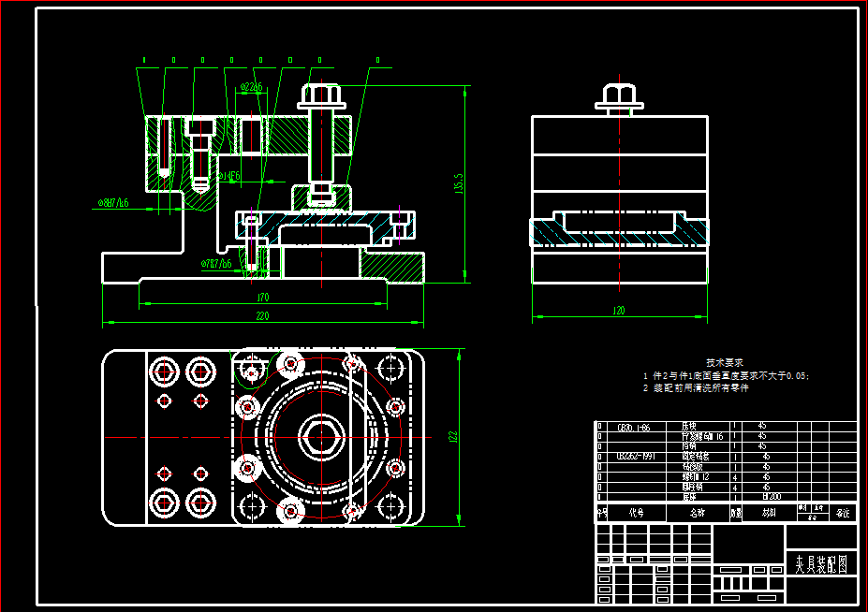The width and height of the screenshot is (868, 612).
Task: Select the Φ22g6 fit annotation
Action: 251,87
